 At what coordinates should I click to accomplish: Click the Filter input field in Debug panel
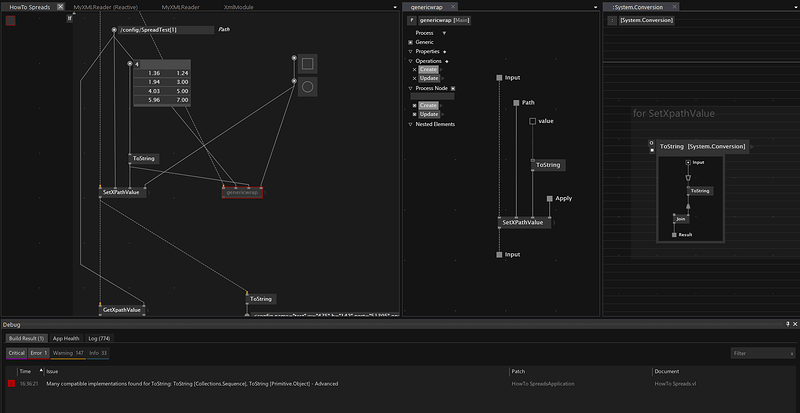(x=763, y=353)
